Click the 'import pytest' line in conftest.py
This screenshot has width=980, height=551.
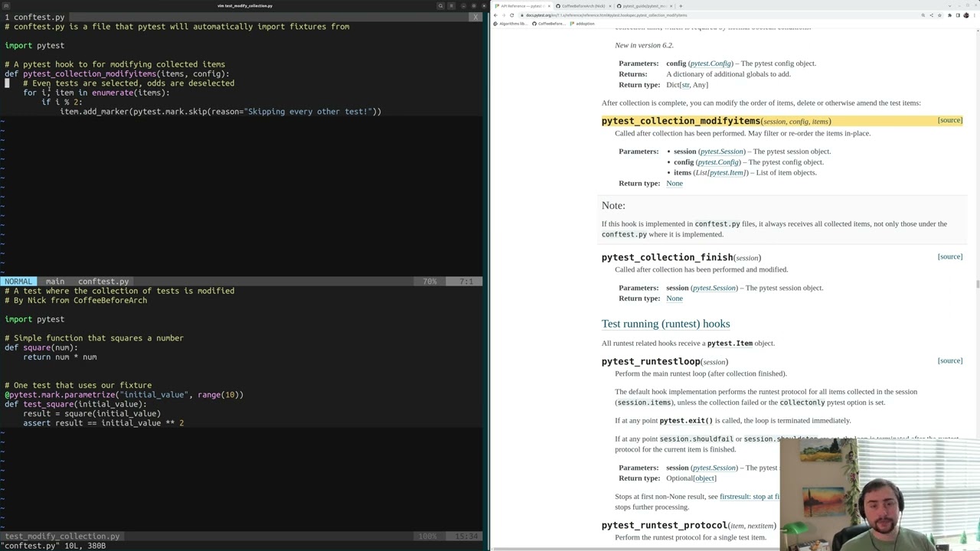pos(34,45)
